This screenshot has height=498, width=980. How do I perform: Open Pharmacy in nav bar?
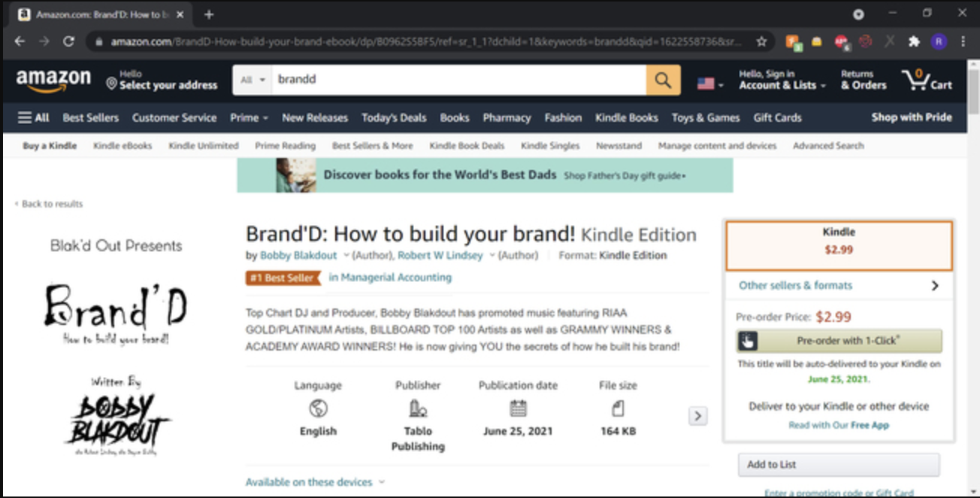click(x=507, y=117)
